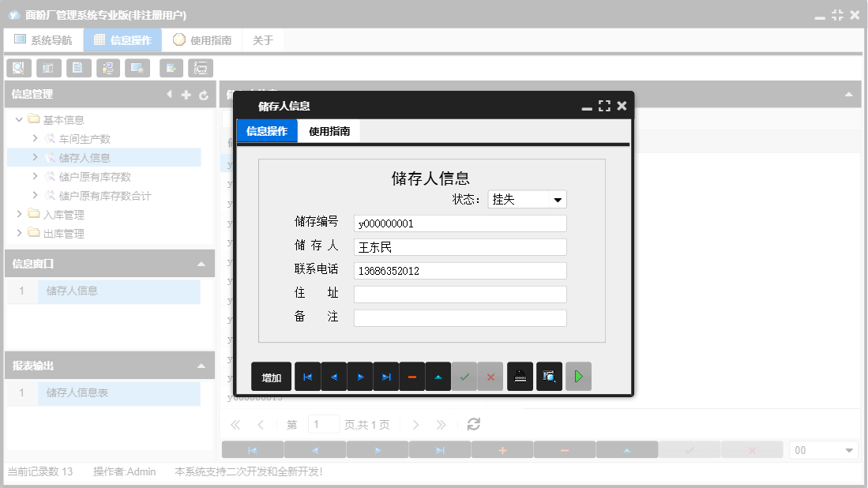Jump to the last record using navigation arrows
Image resolution: width=868 pixels, height=488 pixels.
[x=386, y=377]
